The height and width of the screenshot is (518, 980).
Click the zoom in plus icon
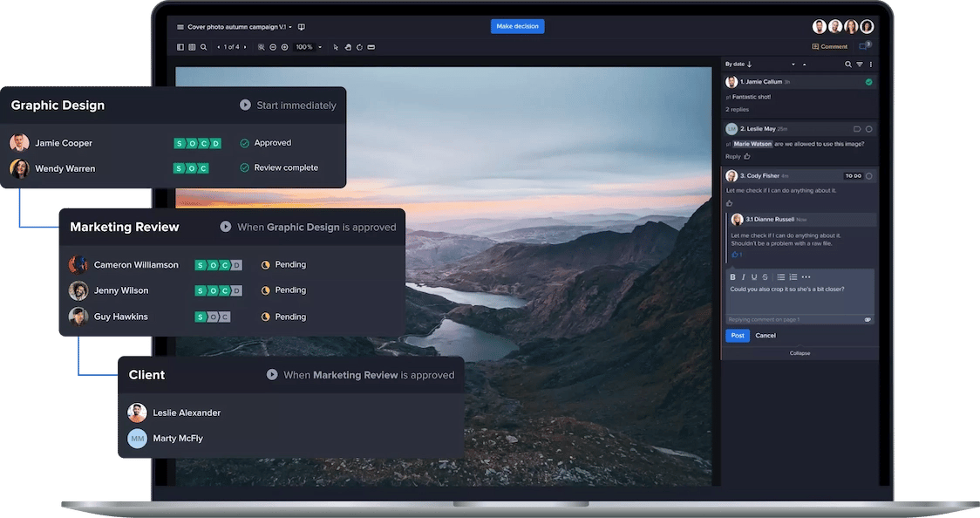click(284, 47)
